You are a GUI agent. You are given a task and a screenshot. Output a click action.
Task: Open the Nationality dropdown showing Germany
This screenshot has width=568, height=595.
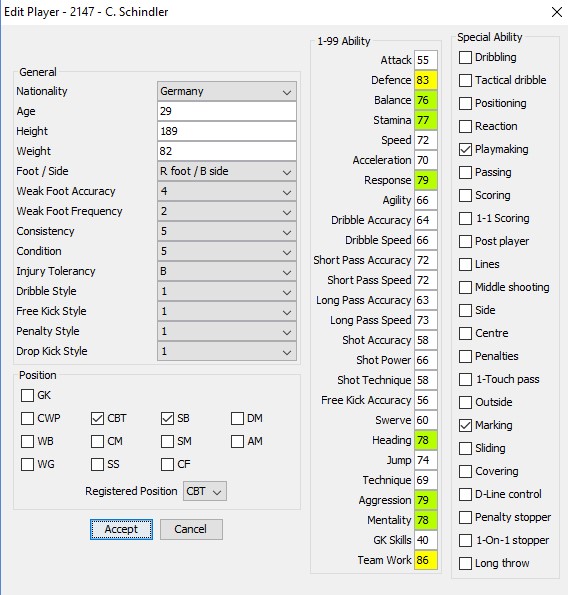tap(227, 91)
